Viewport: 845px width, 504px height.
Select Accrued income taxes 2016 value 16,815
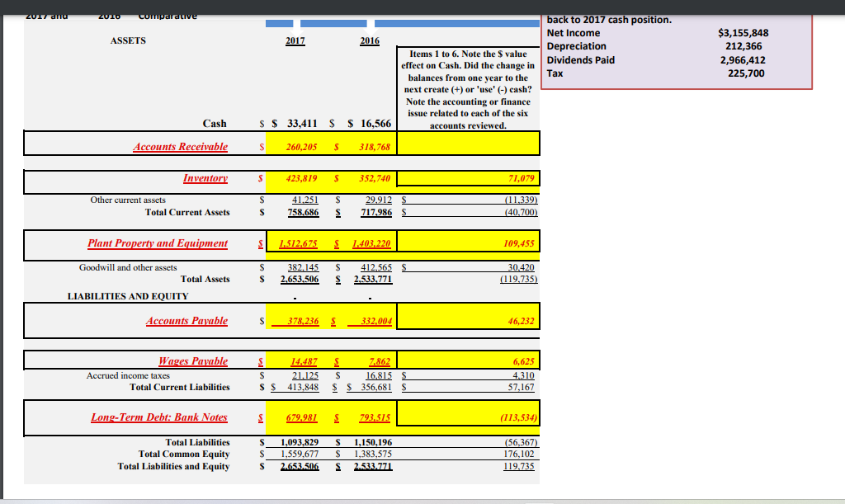pos(378,375)
